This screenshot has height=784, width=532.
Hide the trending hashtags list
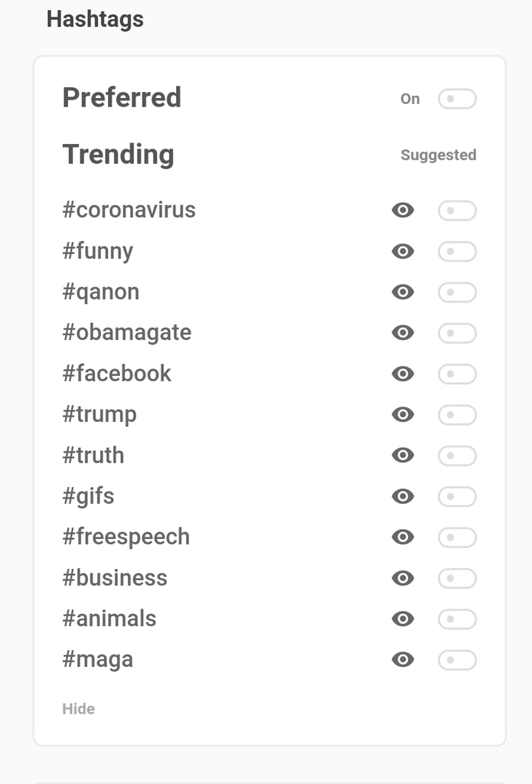79,709
